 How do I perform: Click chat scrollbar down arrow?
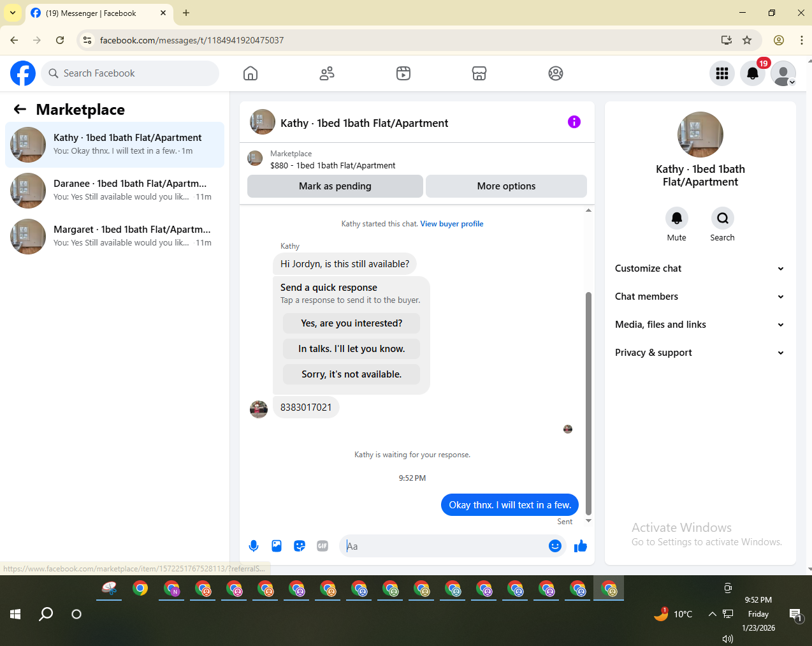point(588,521)
